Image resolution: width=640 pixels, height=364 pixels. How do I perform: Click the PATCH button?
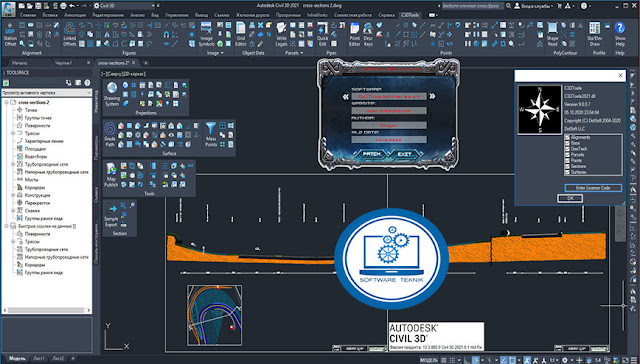pos(371,154)
